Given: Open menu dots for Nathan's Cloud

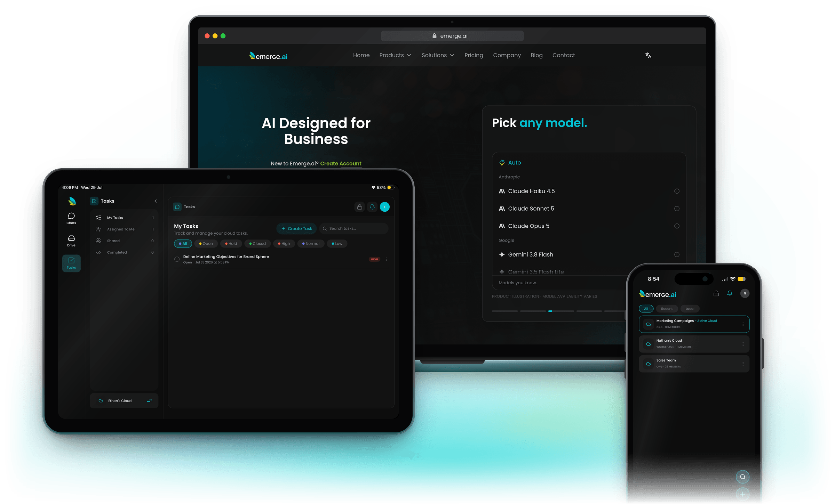Looking at the screenshot, I should pos(743,344).
